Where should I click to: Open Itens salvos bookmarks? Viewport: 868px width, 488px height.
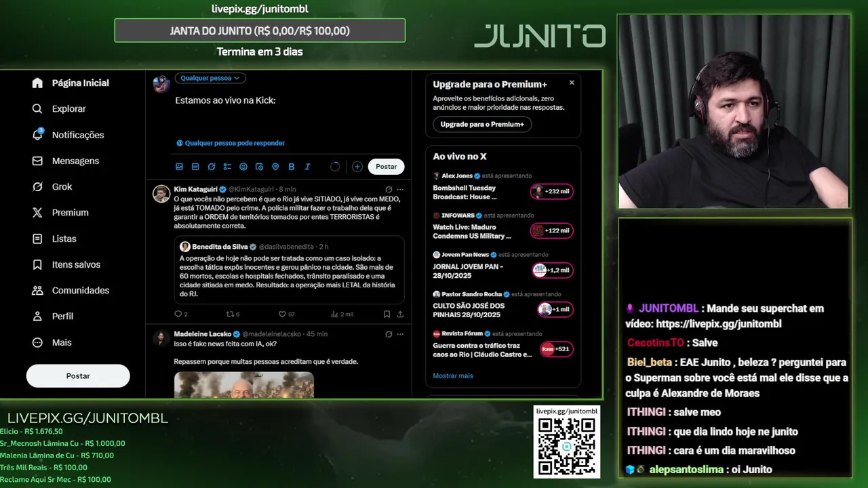tap(66, 264)
